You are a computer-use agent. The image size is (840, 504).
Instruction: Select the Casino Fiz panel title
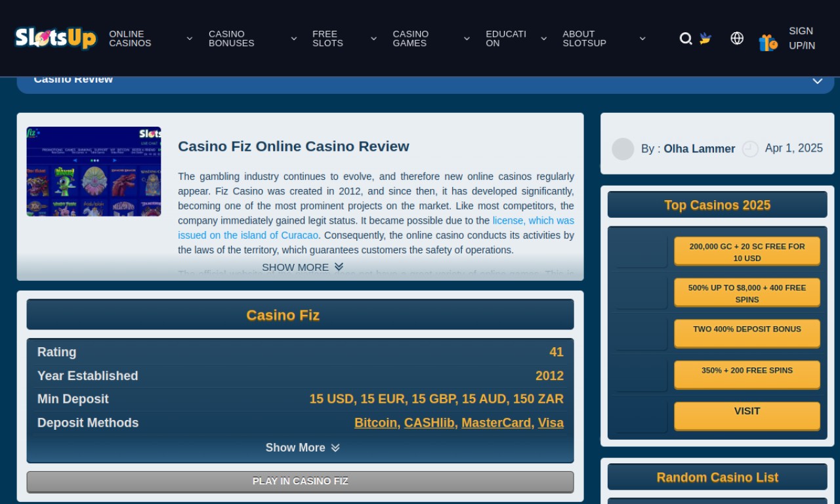coord(283,315)
